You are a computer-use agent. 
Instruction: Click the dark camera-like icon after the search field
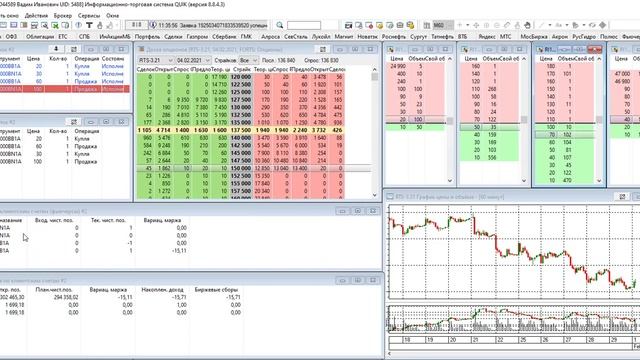[x=348, y=25]
